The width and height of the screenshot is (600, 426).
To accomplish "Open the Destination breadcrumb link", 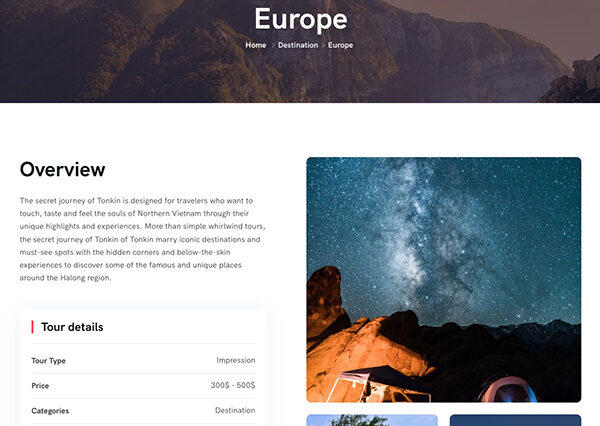I will 298,45.
